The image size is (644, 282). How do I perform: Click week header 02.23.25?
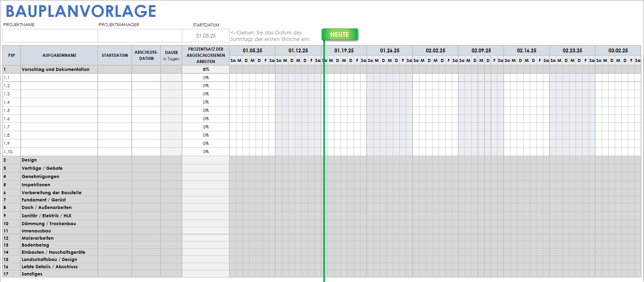(x=572, y=50)
